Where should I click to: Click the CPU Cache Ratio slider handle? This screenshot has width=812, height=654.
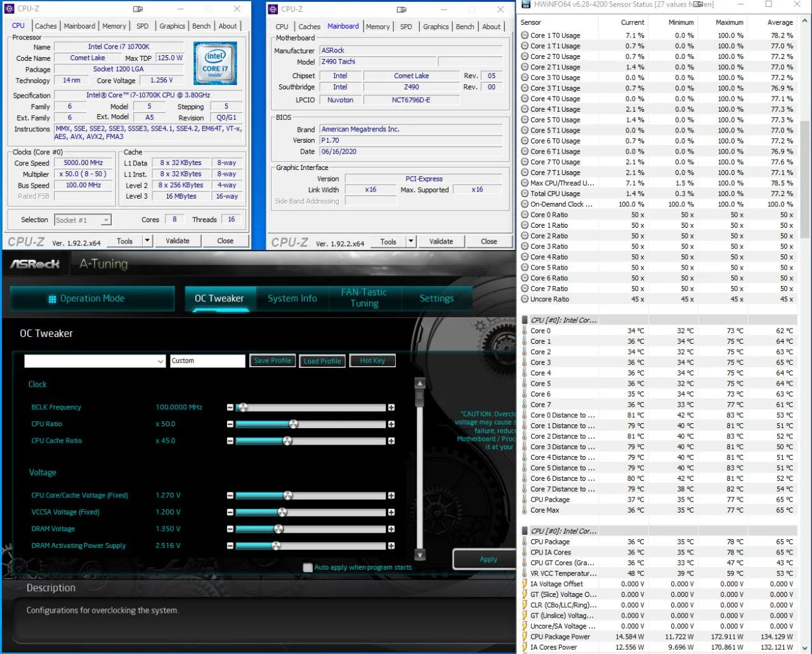point(287,441)
